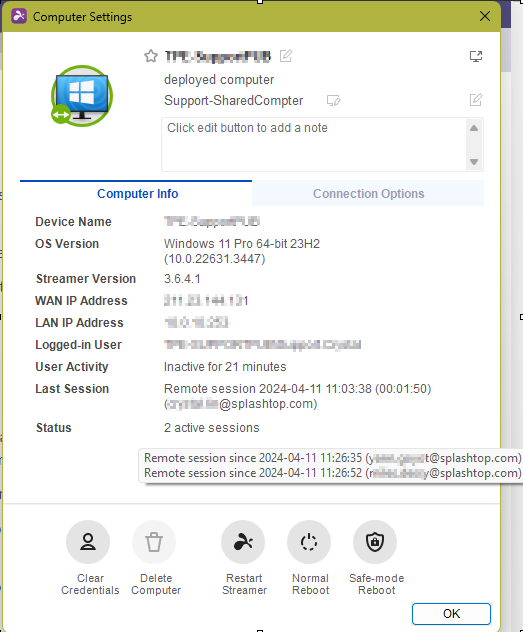523x632 pixels.
Task: Click the OK button
Action: [x=451, y=613]
